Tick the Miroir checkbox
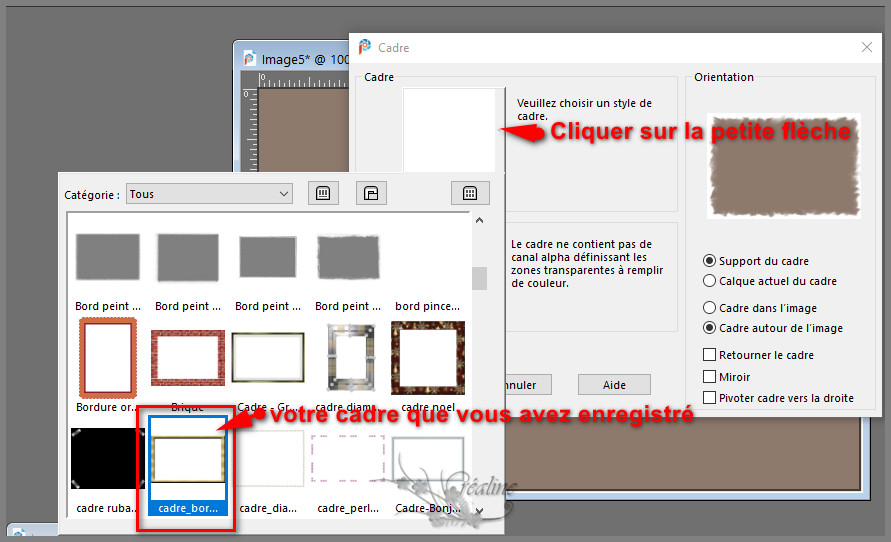891x542 pixels. click(710, 377)
